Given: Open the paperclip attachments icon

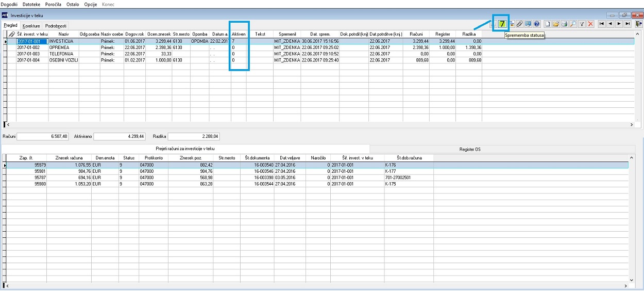Looking at the screenshot, I should tap(520, 24).
